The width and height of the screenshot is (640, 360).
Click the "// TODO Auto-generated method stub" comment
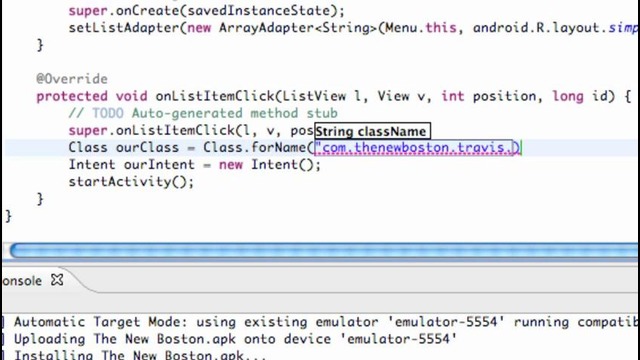point(203,113)
